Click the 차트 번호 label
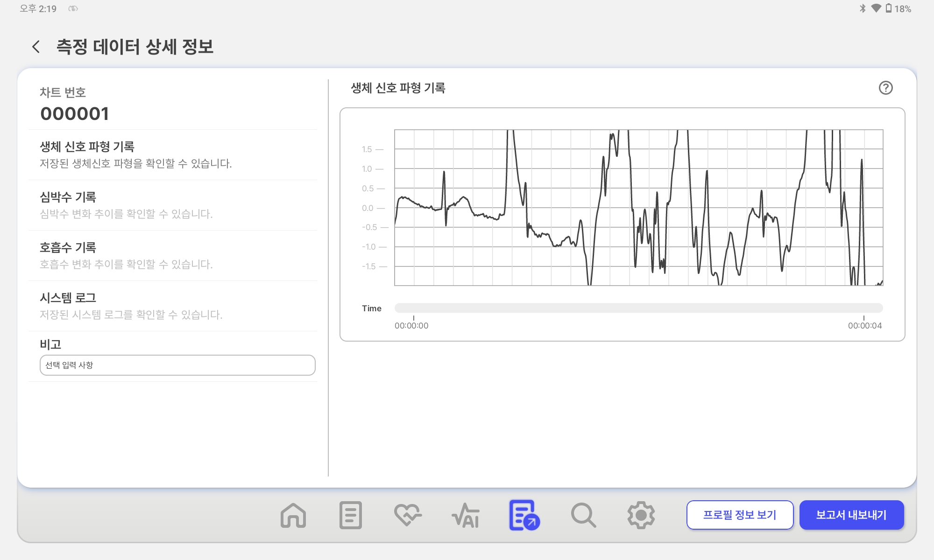The image size is (934, 560). (x=63, y=92)
